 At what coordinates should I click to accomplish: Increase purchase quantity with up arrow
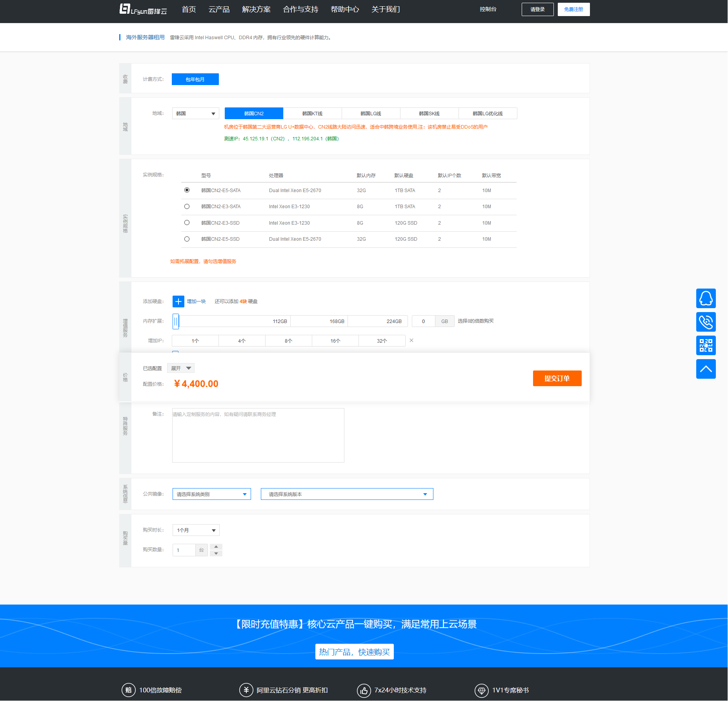pyautogui.click(x=216, y=547)
